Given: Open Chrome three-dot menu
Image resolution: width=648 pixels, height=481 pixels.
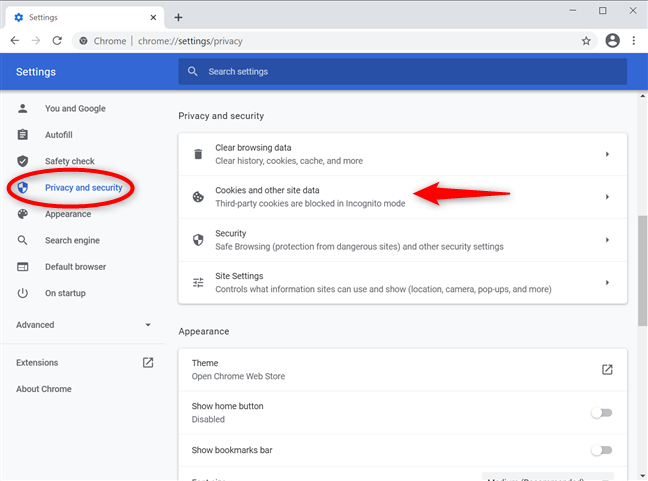Looking at the screenshot, I should click(634, 41).
